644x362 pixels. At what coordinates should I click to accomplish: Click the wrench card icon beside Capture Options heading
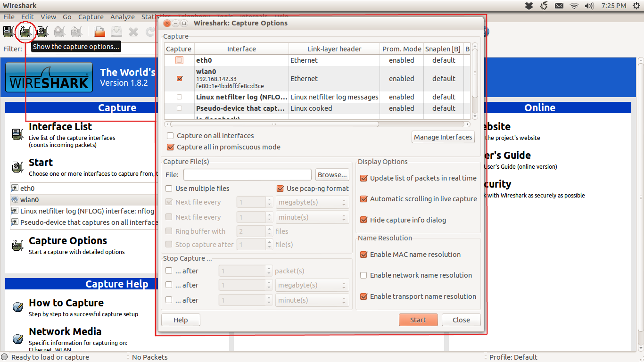click(x=17, y=246)
